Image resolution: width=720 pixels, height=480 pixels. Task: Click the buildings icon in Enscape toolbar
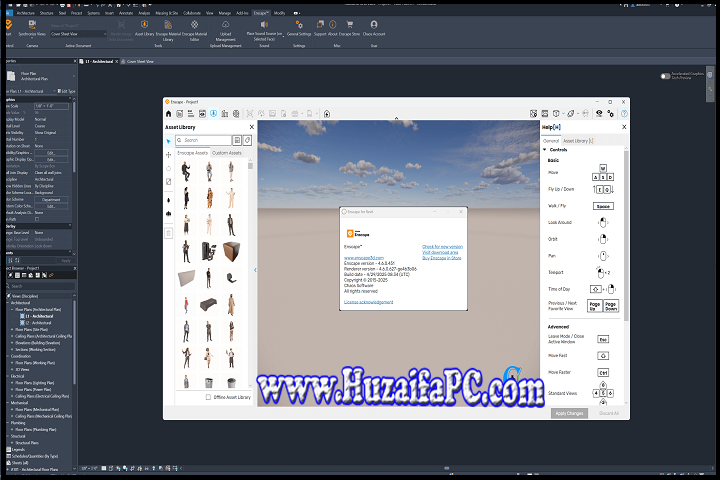[225, 113]
